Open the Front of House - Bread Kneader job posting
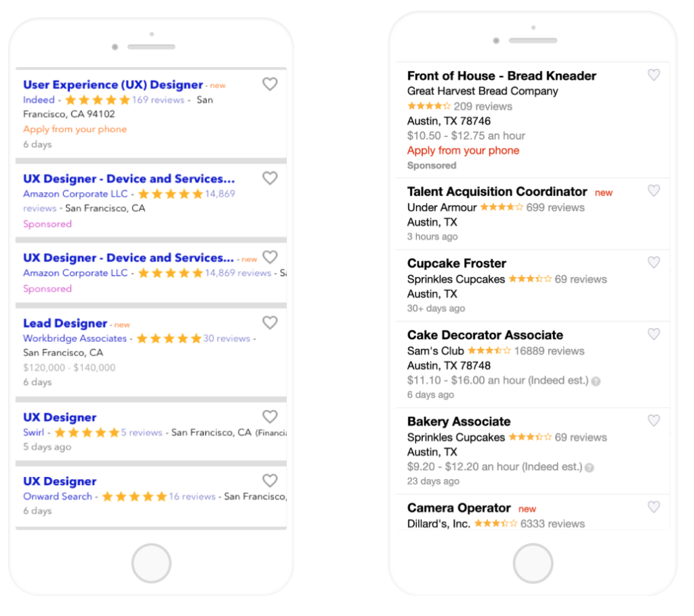Screen dimensions: 694x616 (x=501, y=75)
